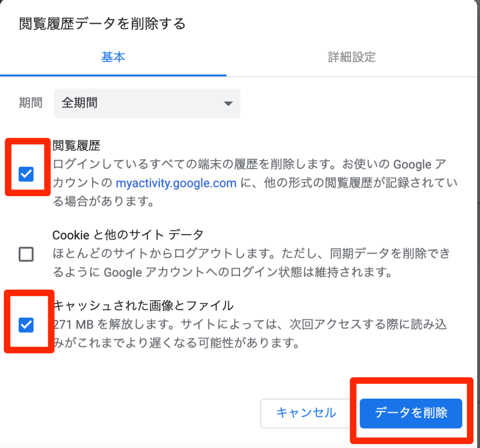Click the キャンセル button

tap(306, 413)
